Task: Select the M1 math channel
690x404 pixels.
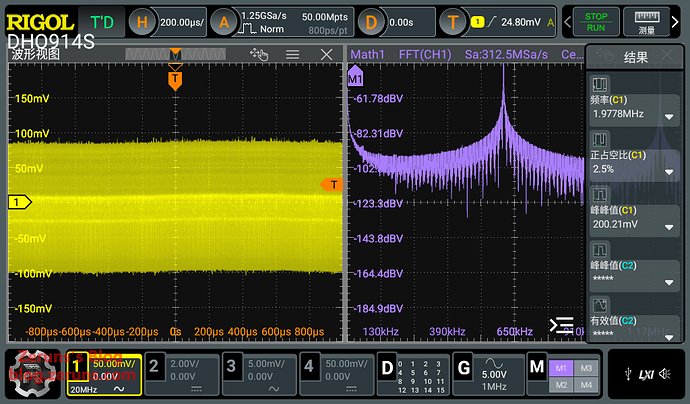Action: point(560,368)
